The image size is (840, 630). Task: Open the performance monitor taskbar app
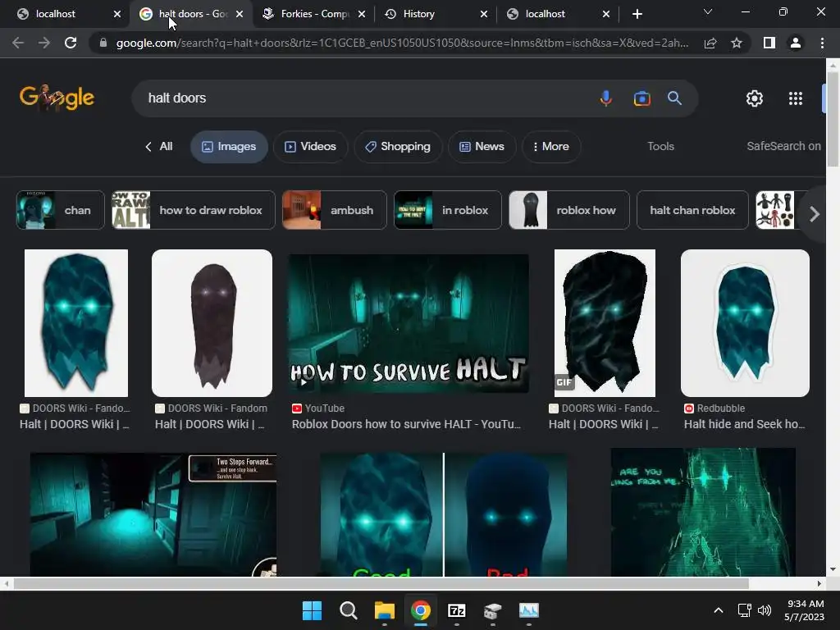coord(529,610)
